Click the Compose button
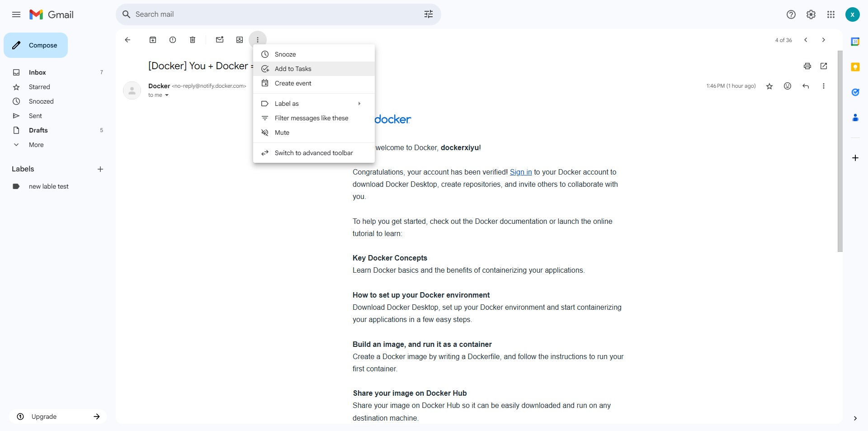This screenshot has width=868, height=431. (x=36, y=45)
